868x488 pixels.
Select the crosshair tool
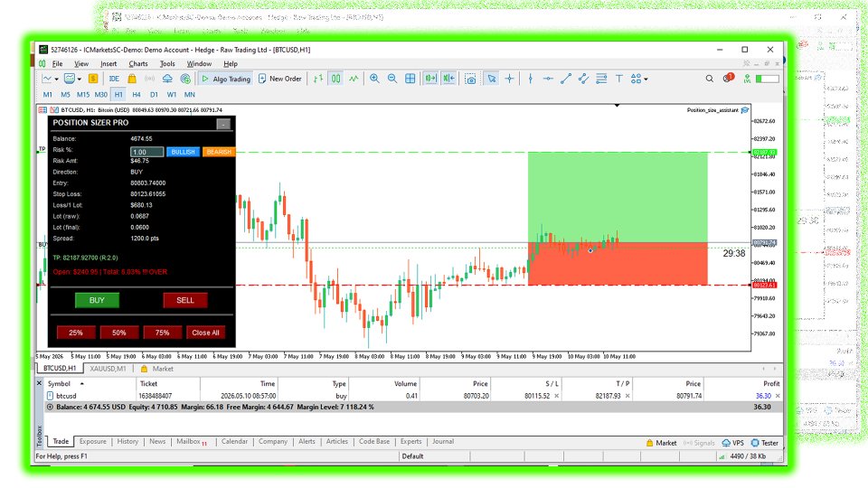tap(509, 79)
